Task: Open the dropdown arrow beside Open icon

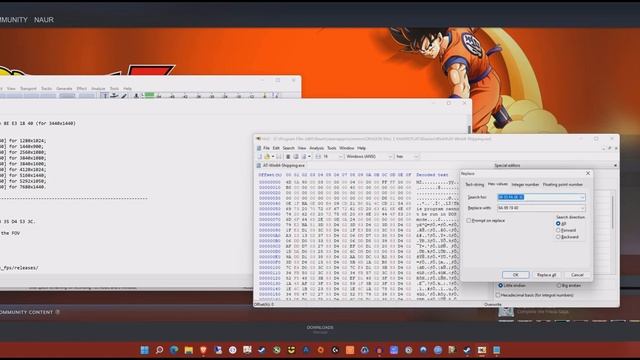Action: 273,157
